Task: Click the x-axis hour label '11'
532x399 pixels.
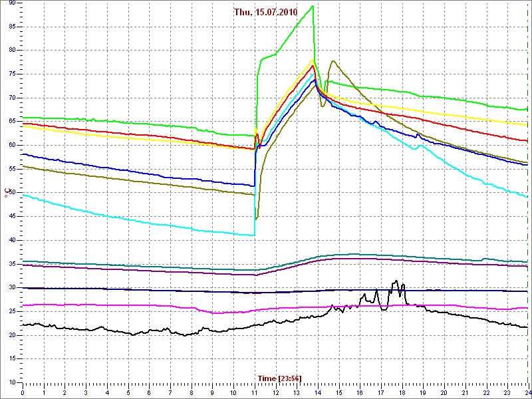Action: pos(255,392)
